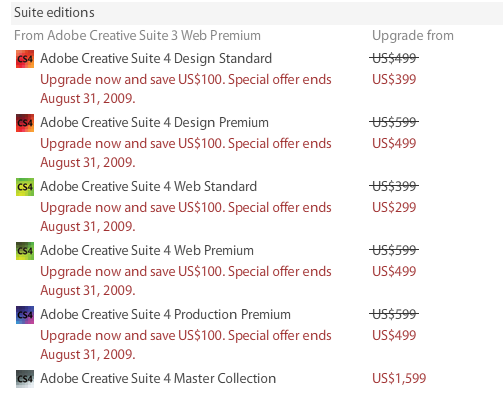
Task: Select the US$299 Web Standard upgrade price
Action: [x=394, y=207]
